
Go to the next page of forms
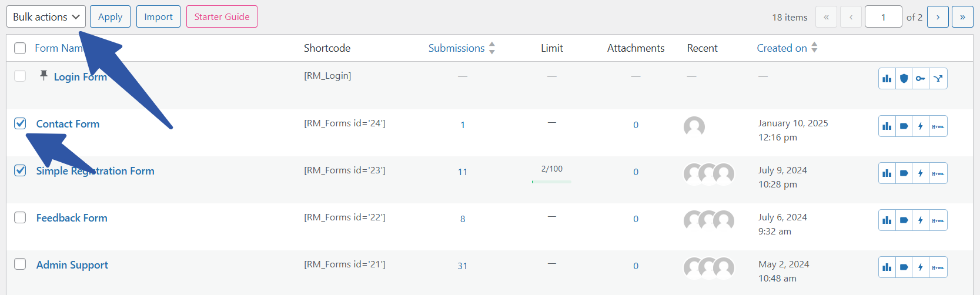[938, 17]
